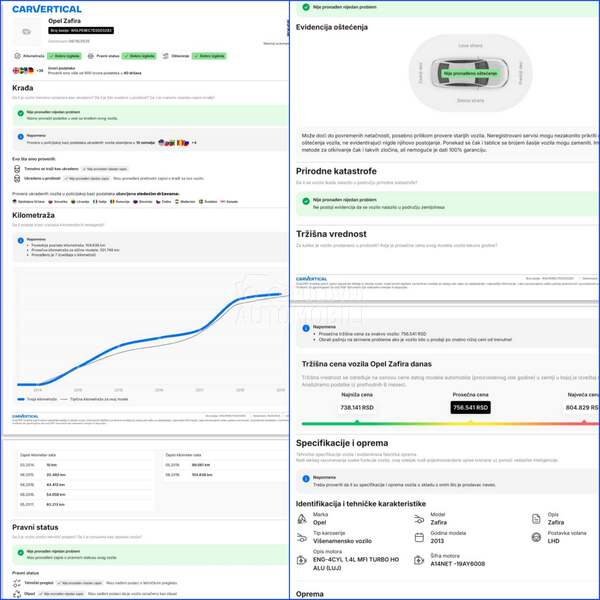Click the blue info icon in Kilometraža note

(x=21, y=240)
